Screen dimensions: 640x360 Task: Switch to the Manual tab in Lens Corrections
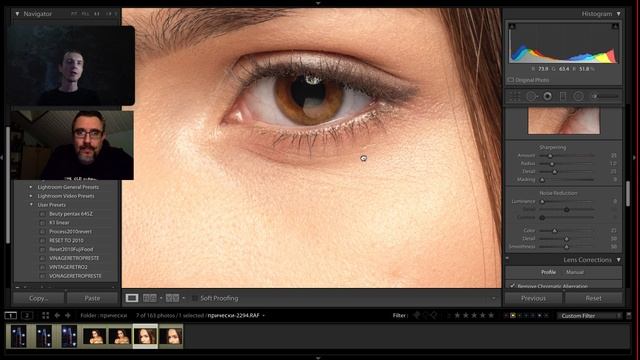(575, 272)
